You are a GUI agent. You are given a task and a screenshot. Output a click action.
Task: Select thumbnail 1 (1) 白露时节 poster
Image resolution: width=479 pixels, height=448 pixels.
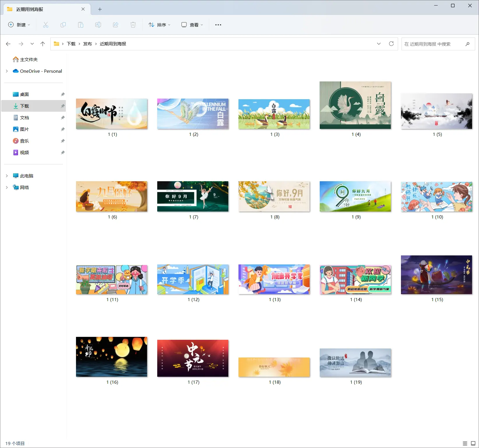pyautogui.click(x=112, y=114)
